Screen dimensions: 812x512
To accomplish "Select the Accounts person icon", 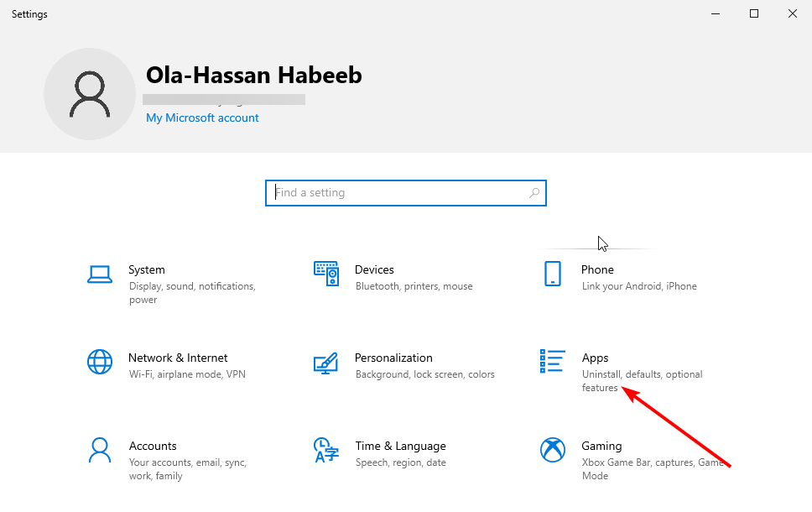I will [100, 450].
